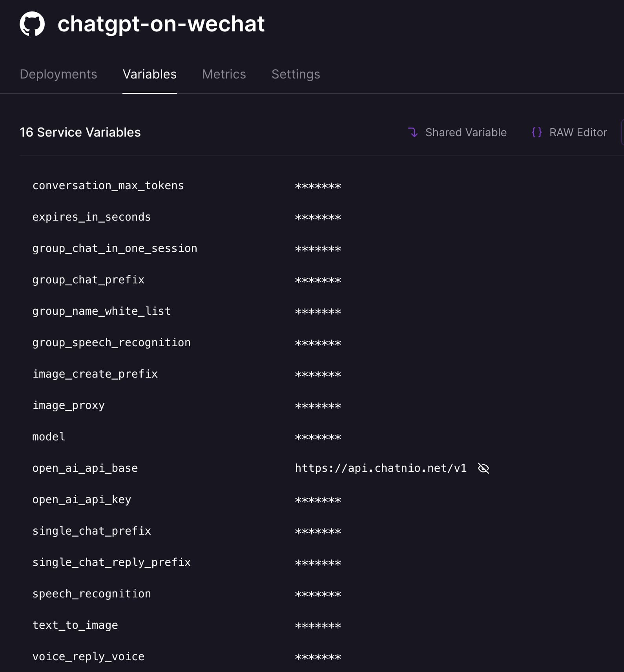624x672 pixels.
Task: Click the text_to_image variable name
Action: (x=75, y=625)
